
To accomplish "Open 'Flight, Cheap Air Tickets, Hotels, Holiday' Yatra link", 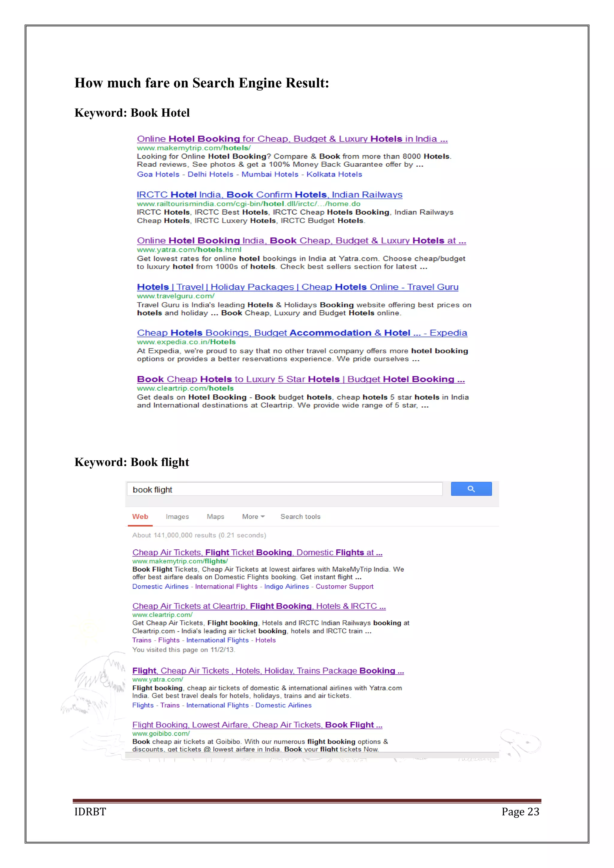I will click(x=268, y=671).
